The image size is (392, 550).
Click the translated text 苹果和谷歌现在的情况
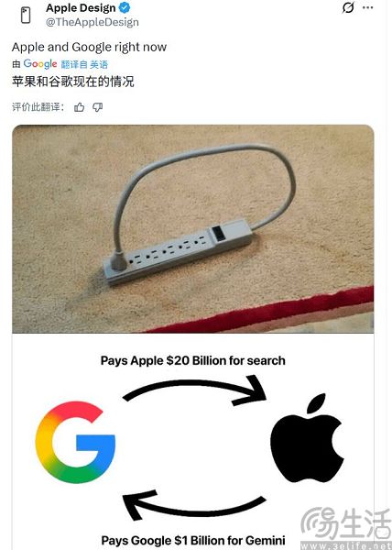[x=73, y=82]
